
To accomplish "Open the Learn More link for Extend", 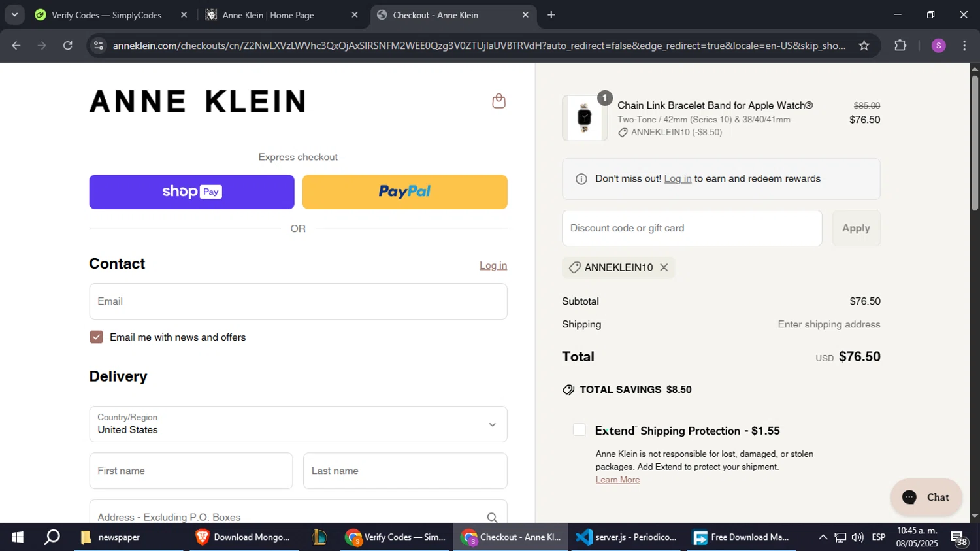I will (617, 480).
